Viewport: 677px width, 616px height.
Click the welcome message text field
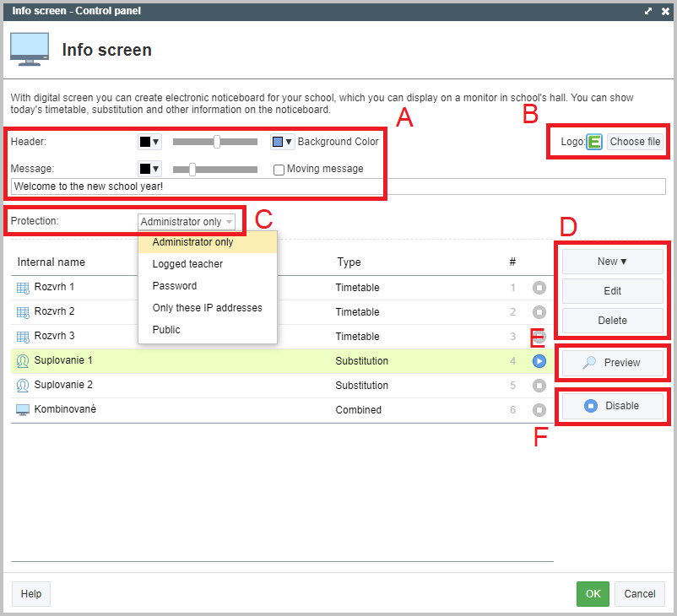[338, 186]
